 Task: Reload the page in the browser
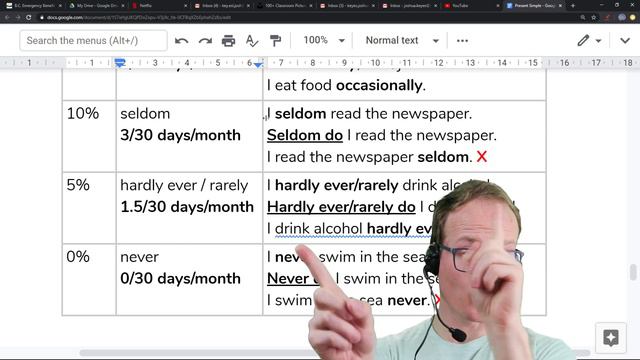click(x=29, y=18)
